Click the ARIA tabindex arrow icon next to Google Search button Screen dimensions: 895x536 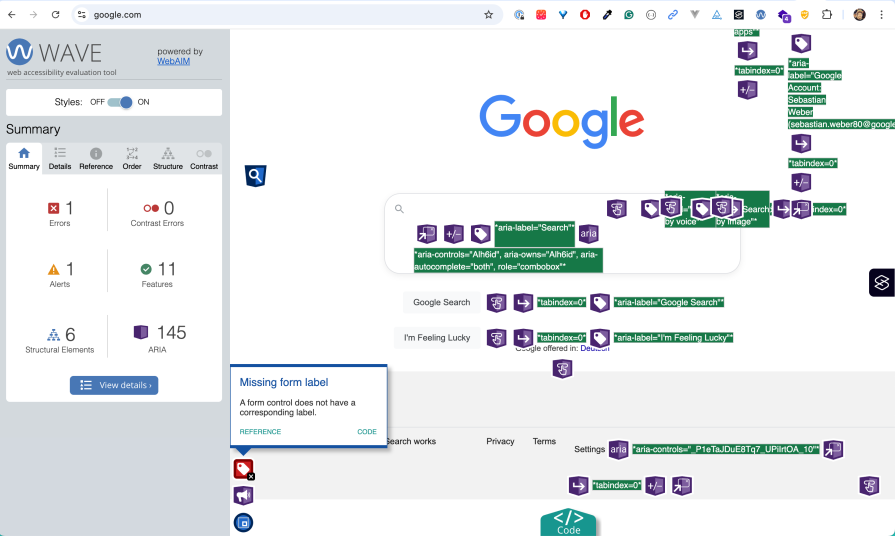click(523, 303)
